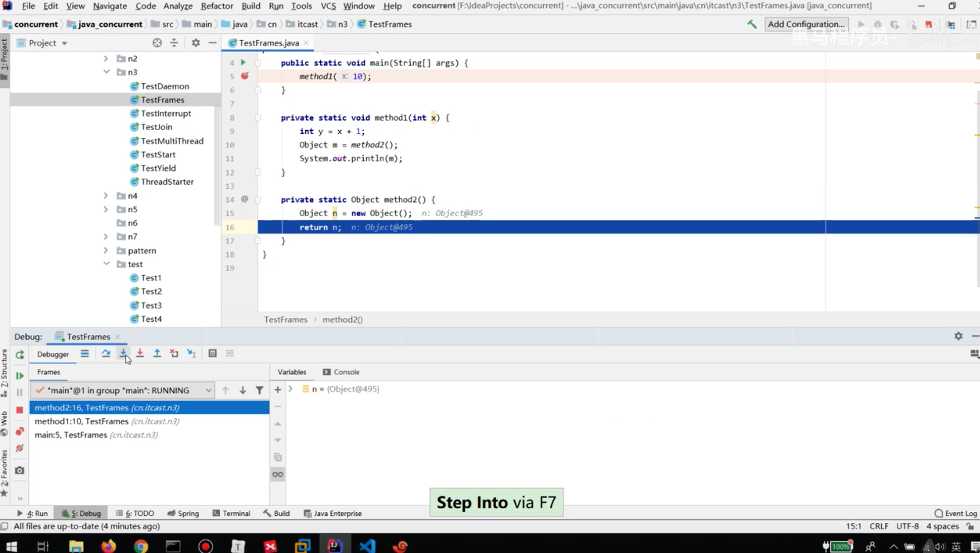
Task: Toggle the watches glasses icon in Variables
Action: coord(278,475)
